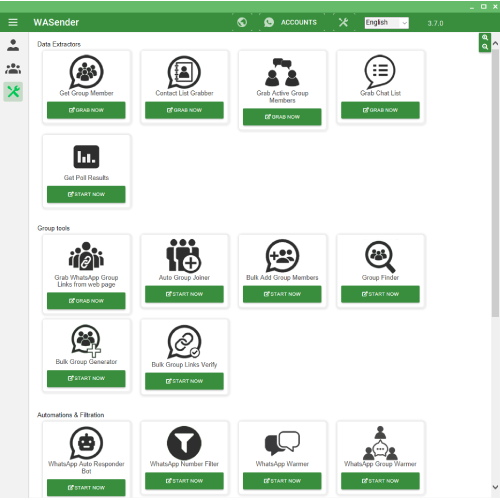Click Grab WhatsApp Group Links icon
The image size is (500, 500).
pyautogui.click(x=86, y=256)
